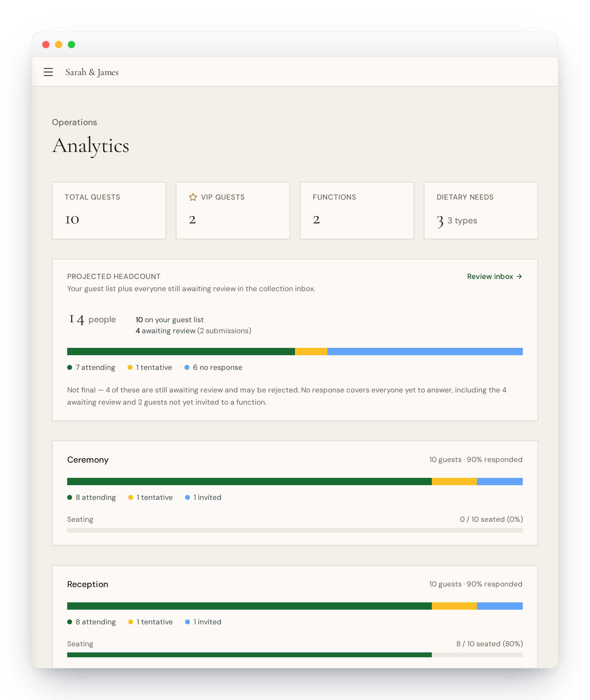Click the yellow minimize window button

[59, 45]
